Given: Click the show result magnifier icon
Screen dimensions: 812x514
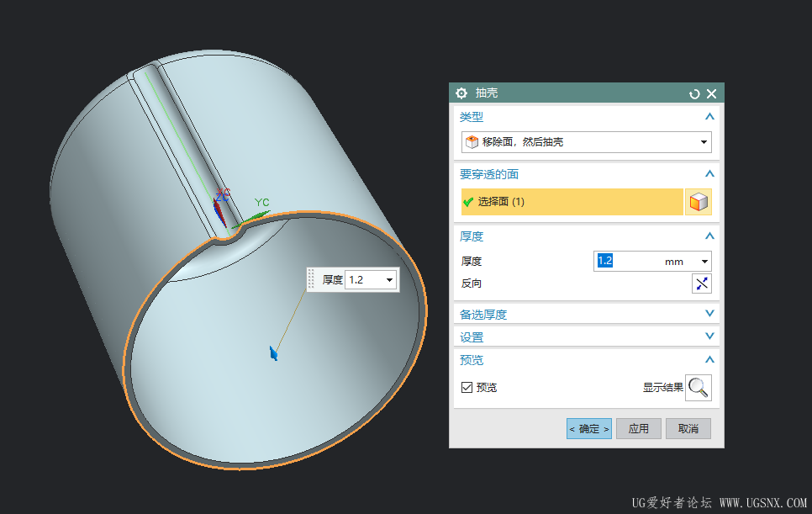Looking at the screenshot, I should (699, 387).
